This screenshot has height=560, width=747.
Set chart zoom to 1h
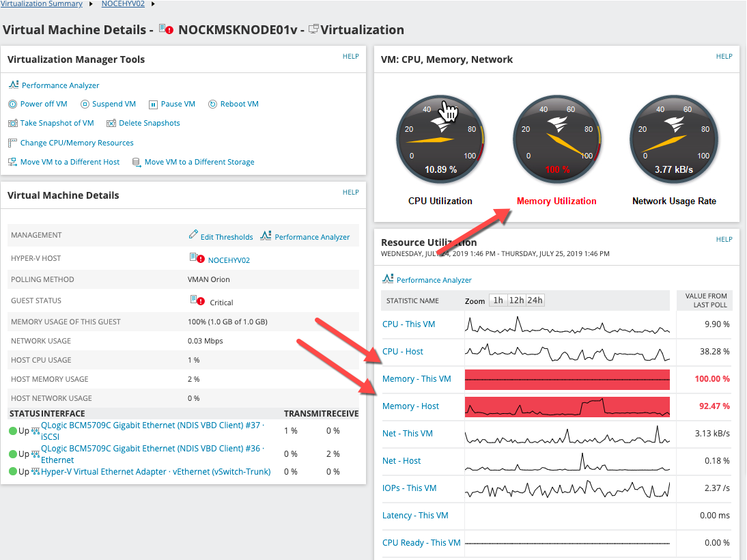pos(498,300)
